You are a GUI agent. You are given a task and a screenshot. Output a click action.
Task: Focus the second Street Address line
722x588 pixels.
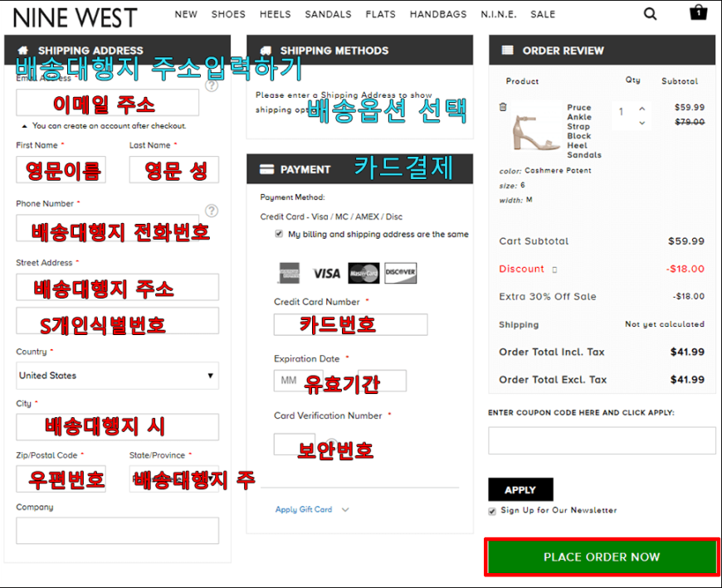point(117,321)
